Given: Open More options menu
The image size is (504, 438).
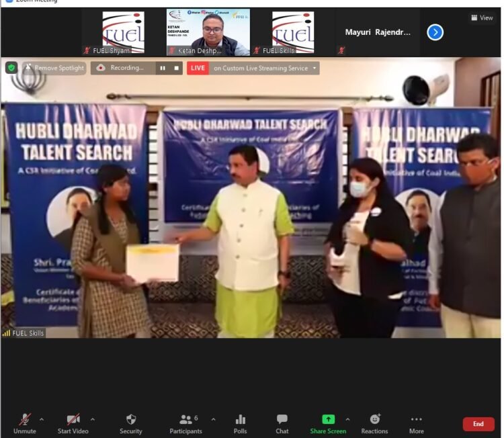Looking at the screenshot, I should (417, 424).
